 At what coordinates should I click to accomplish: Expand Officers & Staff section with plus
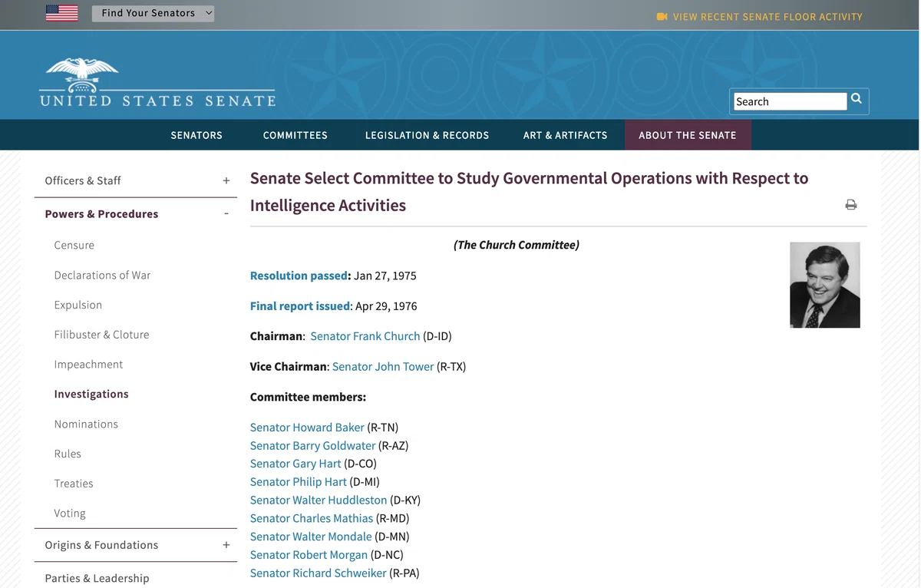[226, 180]
